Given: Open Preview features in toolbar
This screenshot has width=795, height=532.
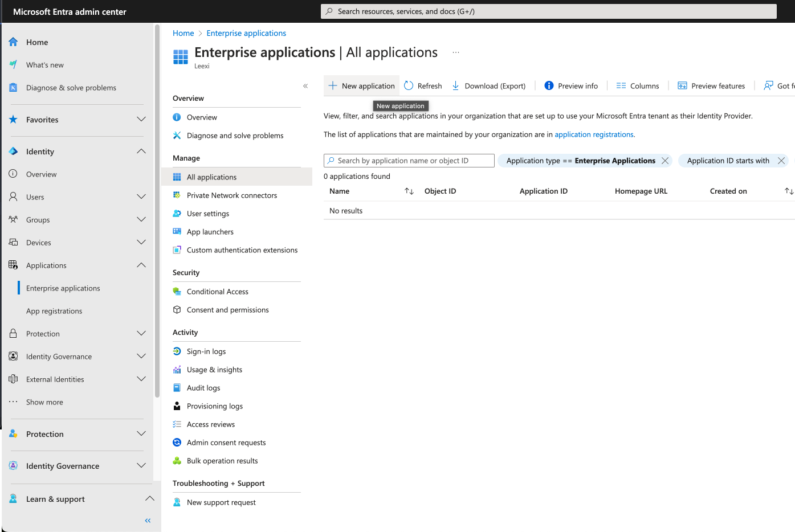Looking at the screenshot, I should tap(711, 86).
